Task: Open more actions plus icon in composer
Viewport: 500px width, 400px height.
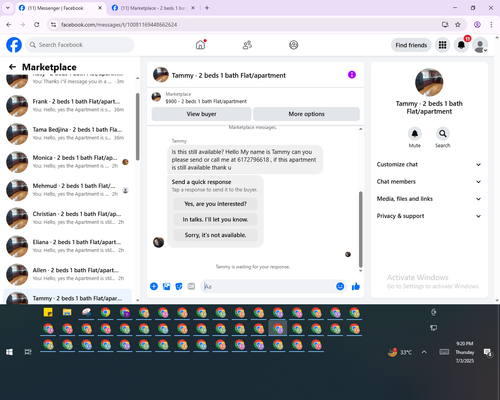Action: (154, 286)
